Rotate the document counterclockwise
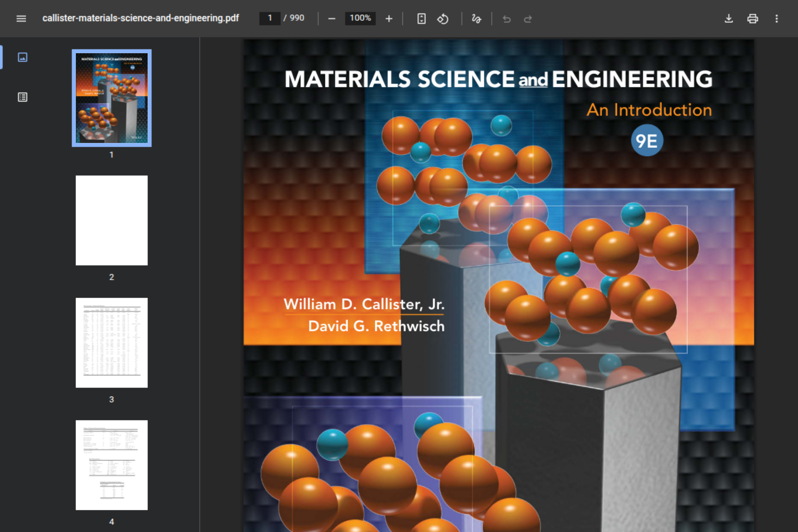The height and width of the screenshot is (532, 798). 443,19
